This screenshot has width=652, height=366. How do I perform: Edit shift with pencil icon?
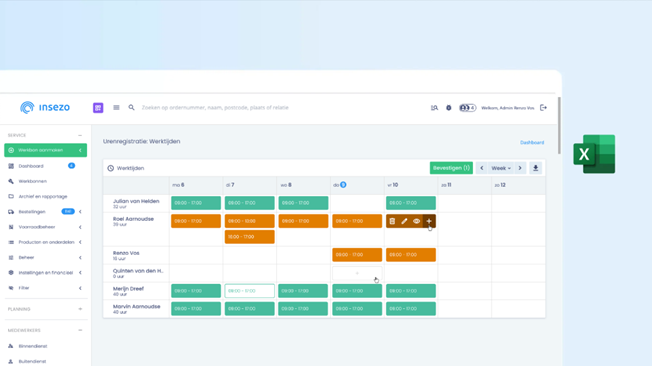(x=404, y=221)
